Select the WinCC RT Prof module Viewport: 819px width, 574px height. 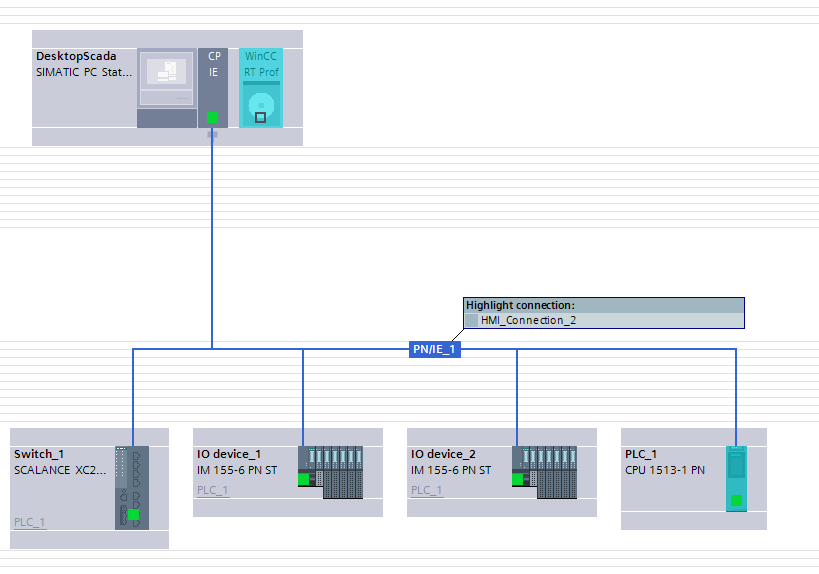point(261,88)
